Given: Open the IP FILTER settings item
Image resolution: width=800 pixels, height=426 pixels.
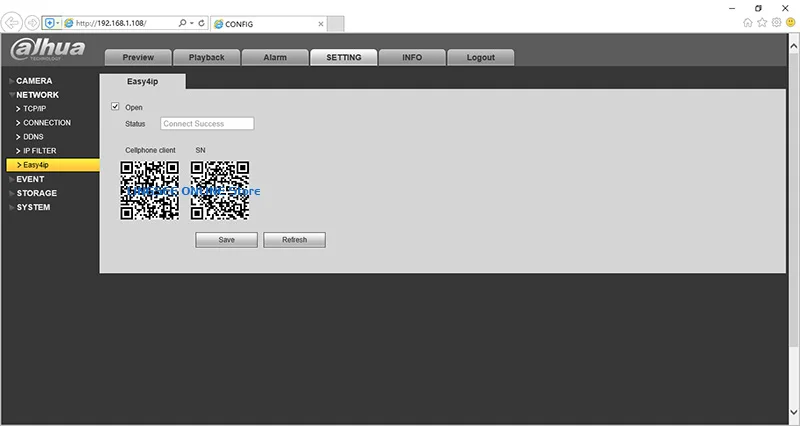Looking at the screenshot, I should pyautogui.click(x=39, y=151).
